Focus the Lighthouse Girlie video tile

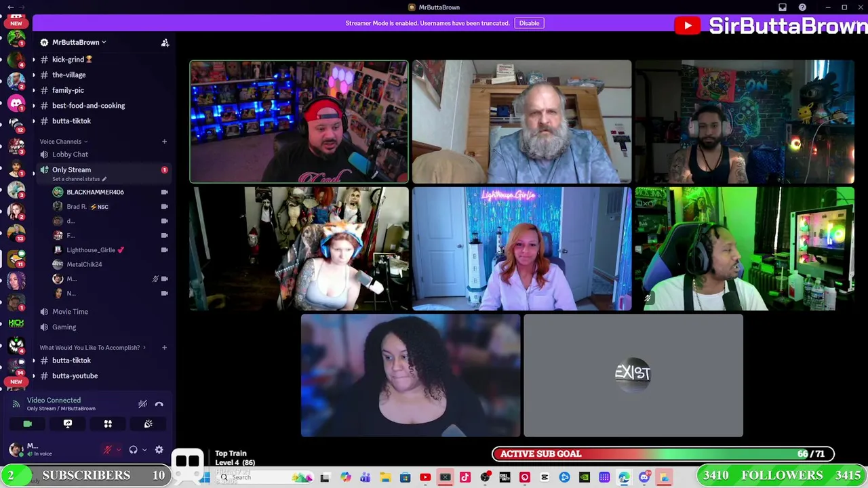[521, 249]
